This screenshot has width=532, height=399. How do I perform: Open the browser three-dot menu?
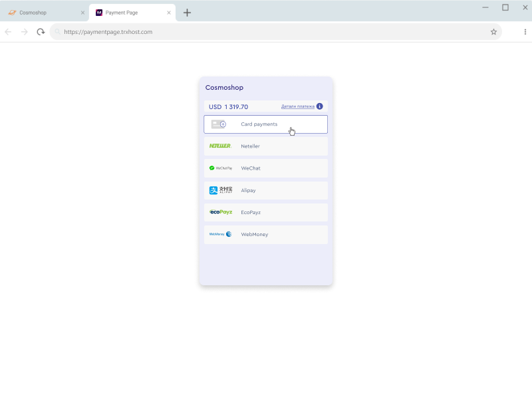point(525,32)
